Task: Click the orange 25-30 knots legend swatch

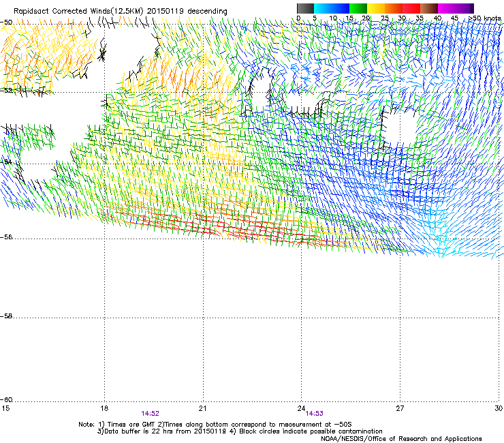Action: tap(394, 8)
